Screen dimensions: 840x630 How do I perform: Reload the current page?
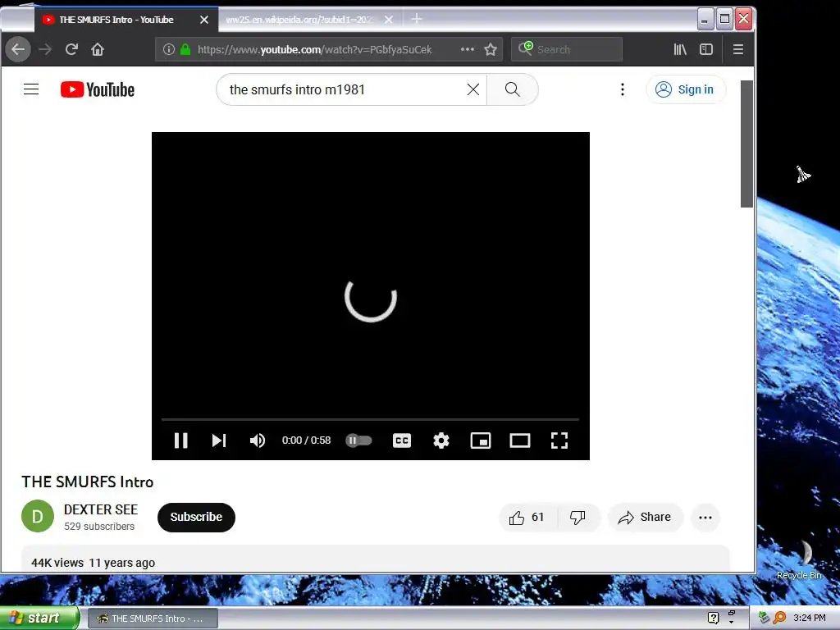72,49
